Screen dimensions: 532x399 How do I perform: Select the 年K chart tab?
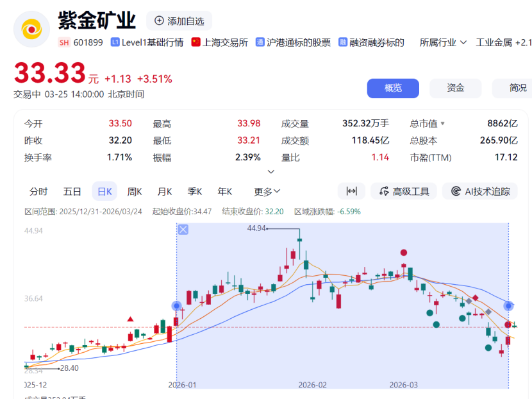(224, 192)
